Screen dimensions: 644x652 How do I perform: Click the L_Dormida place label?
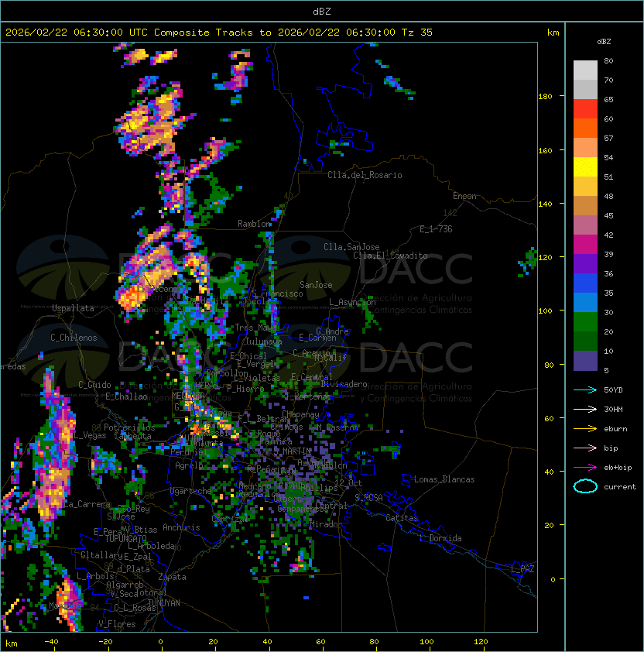(440, 538)
